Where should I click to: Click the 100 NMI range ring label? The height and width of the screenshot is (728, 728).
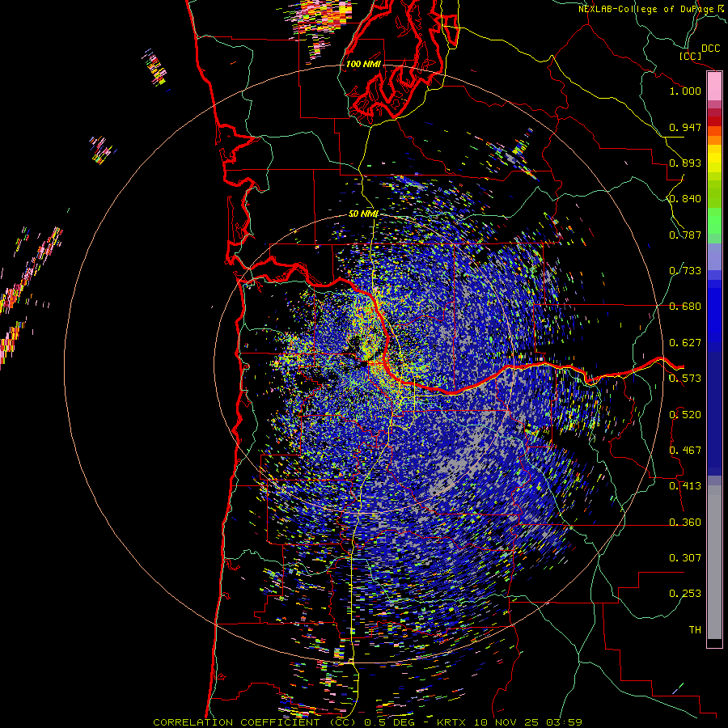(x=363, y=64)
